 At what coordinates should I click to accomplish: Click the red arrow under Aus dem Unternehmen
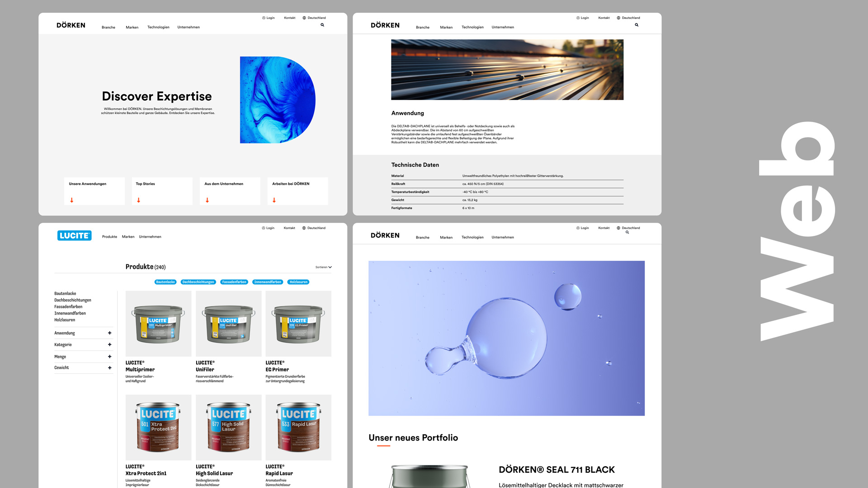click(207, 200)
